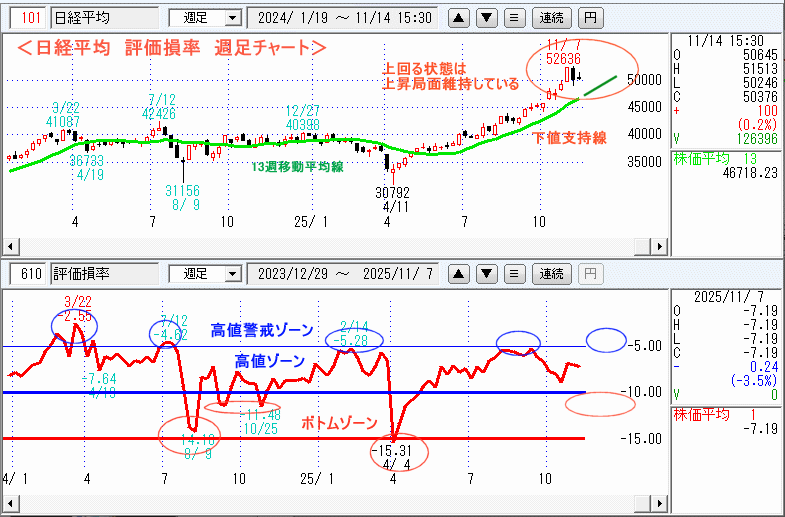This screenshot has height=517, width=785.
Task: Click scrollbar thumb of lower chart
Action: point(643,503)
